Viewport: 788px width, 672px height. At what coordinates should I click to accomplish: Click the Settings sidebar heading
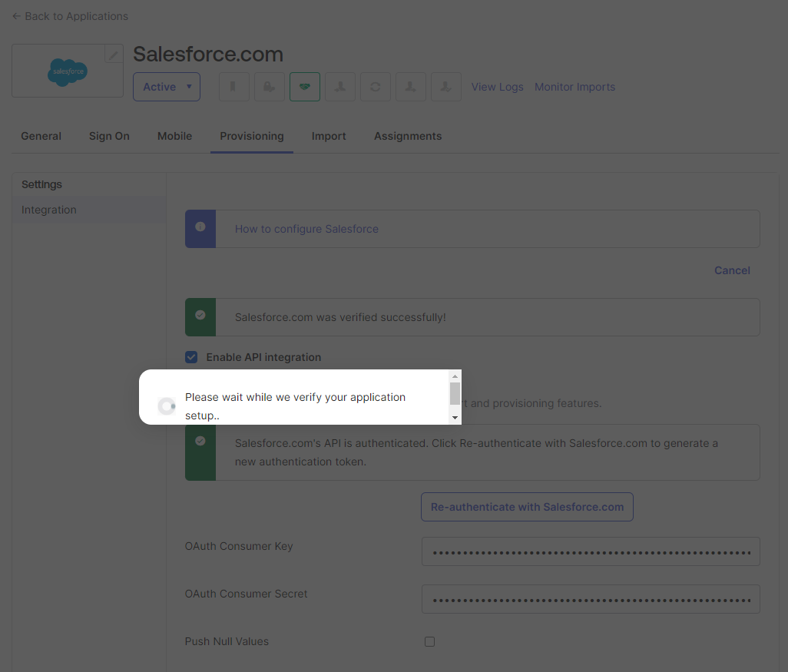[x=41, y=184]
